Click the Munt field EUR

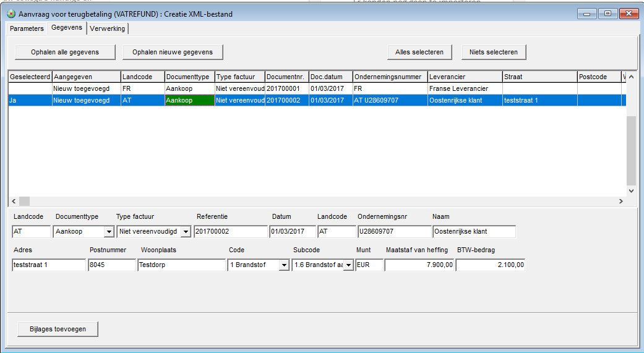[370, 265]
